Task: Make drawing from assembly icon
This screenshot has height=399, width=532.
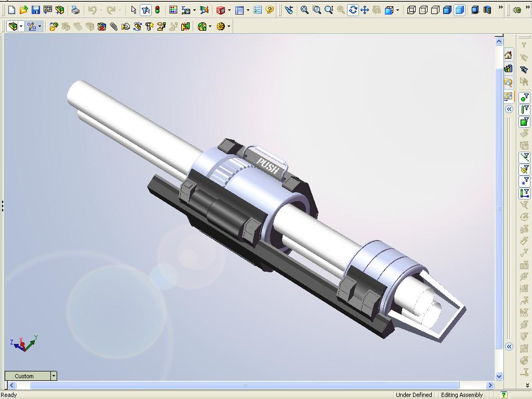Action: tap(48, 10)
